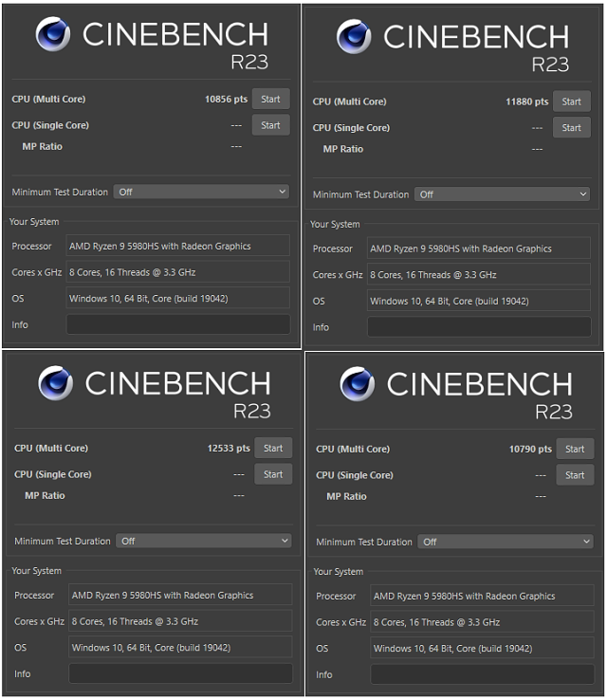Click the 11880 pts score
The width and height of the screenshot is (607, 700).
pos(526,101)
